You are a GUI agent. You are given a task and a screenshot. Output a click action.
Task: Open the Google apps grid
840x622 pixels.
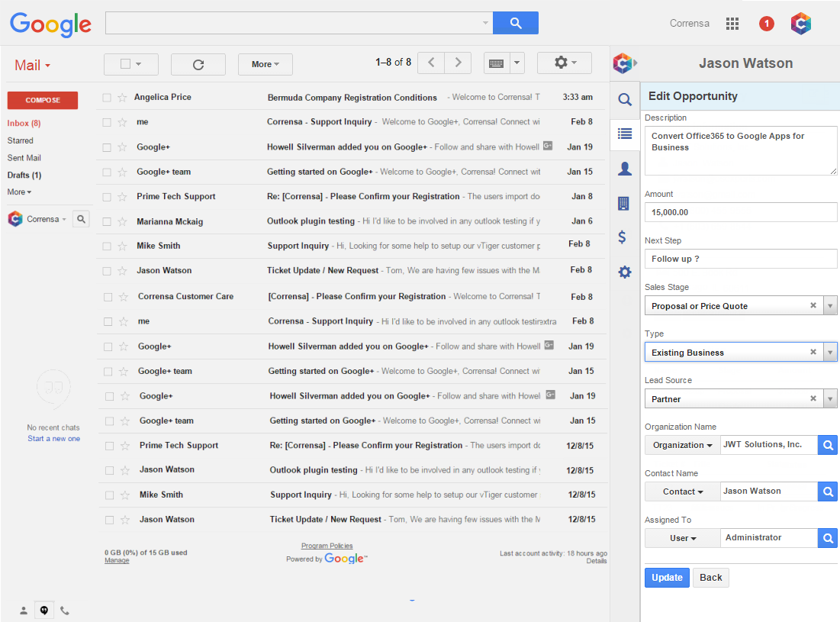pos(732,24)
